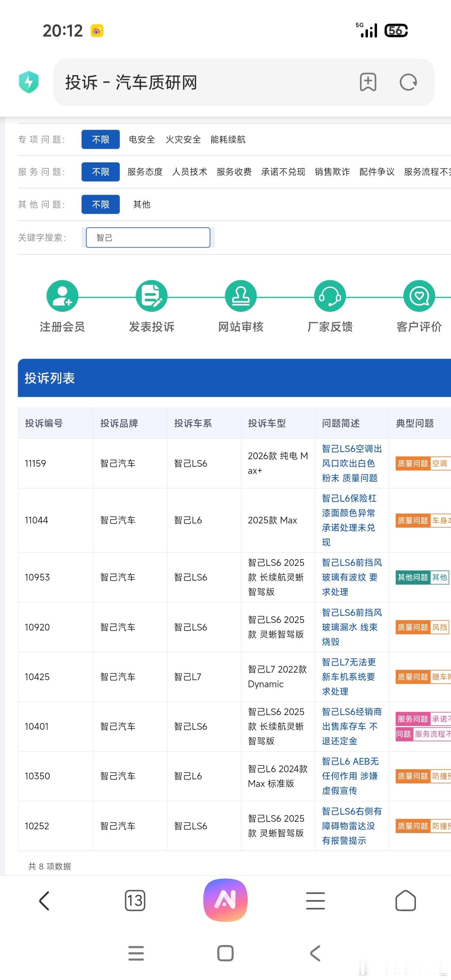Image resolution: width=451 pixels, height=980 pixels.
Task: Open the browser hamburger menu
Action: pos(315,900)
